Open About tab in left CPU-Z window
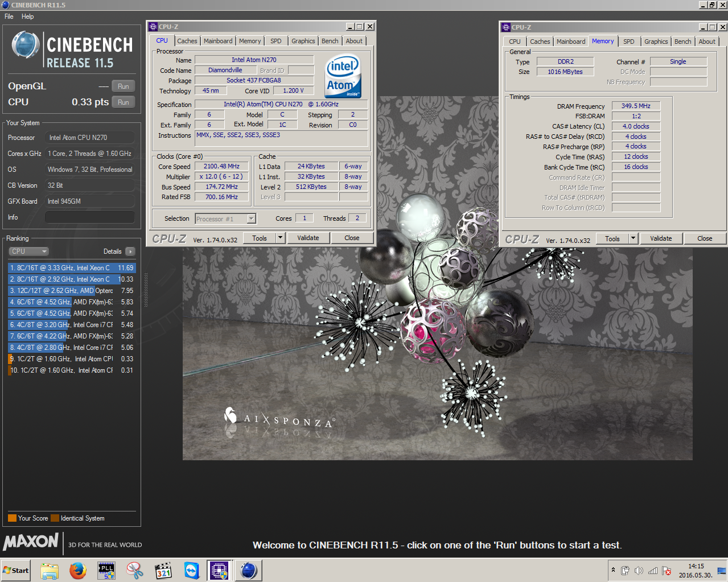The image size is (728, 582). (354, 41)
